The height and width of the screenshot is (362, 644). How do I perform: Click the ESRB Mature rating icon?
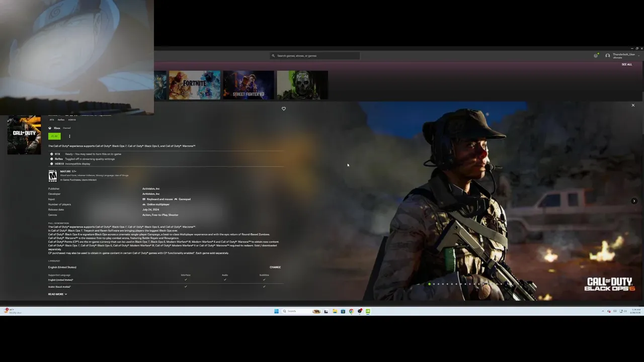[x=52, y=175]
